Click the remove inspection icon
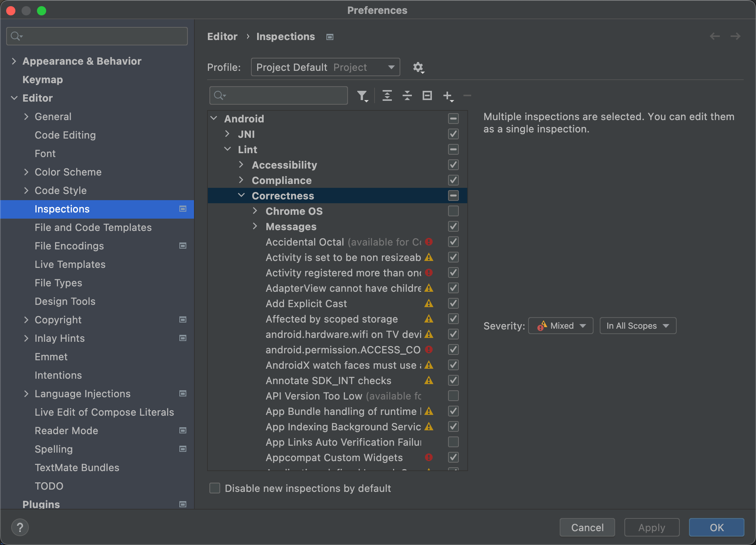Image resolution: width=756 pixels, height=545 pixels. coord(467,95)
